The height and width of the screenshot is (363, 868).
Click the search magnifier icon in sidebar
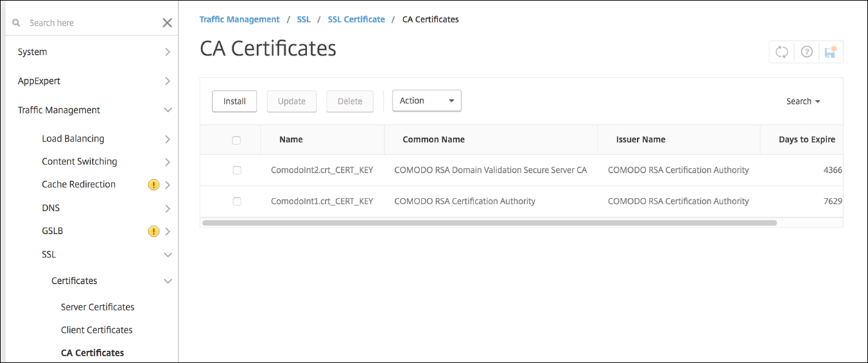click(17, 23)
